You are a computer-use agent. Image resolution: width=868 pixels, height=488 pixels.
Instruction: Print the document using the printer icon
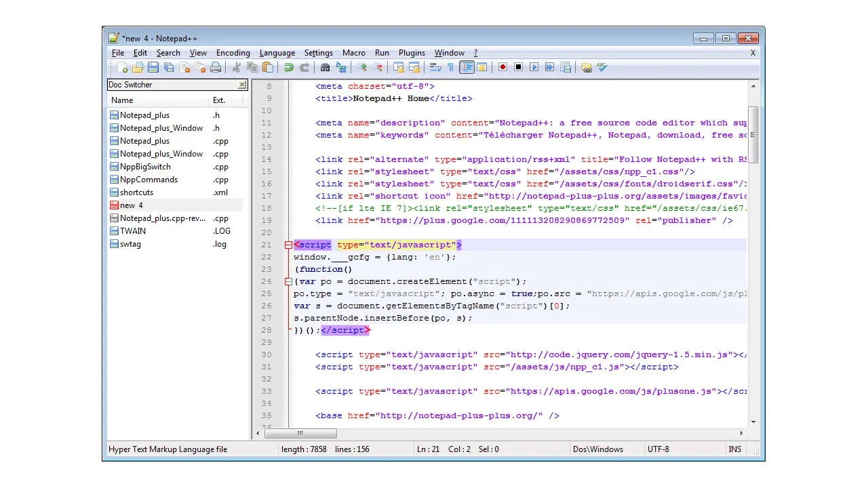click(216, 67)
